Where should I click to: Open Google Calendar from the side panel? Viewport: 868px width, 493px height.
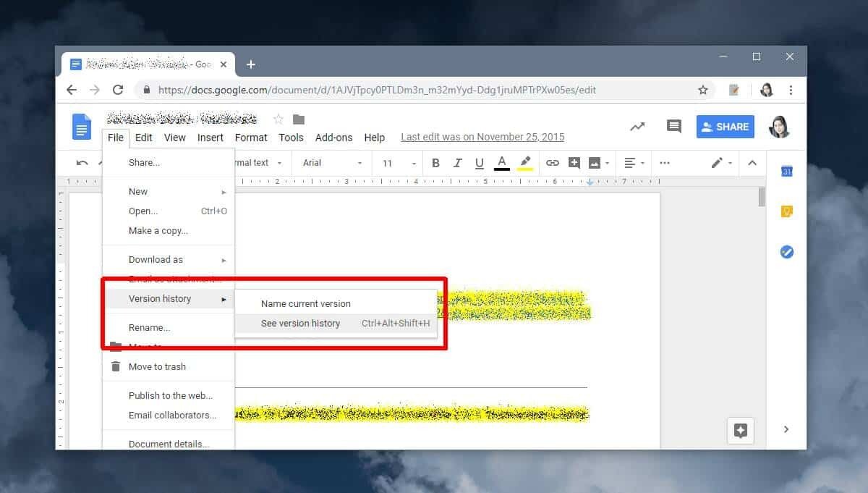tap(786, 172)
